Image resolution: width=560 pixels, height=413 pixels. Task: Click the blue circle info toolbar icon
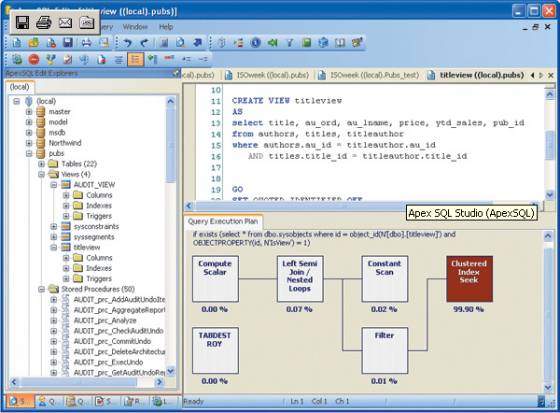click(255, 43)
